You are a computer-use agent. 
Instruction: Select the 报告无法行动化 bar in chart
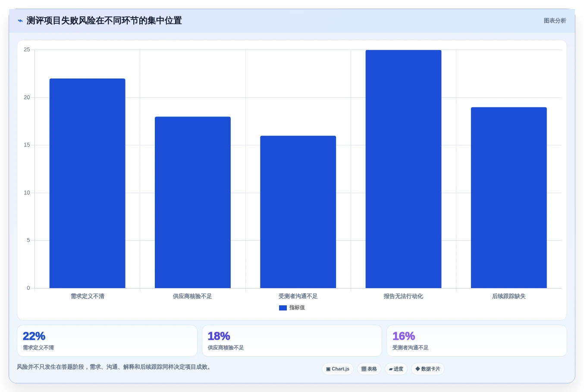click(x=403, y=169)
